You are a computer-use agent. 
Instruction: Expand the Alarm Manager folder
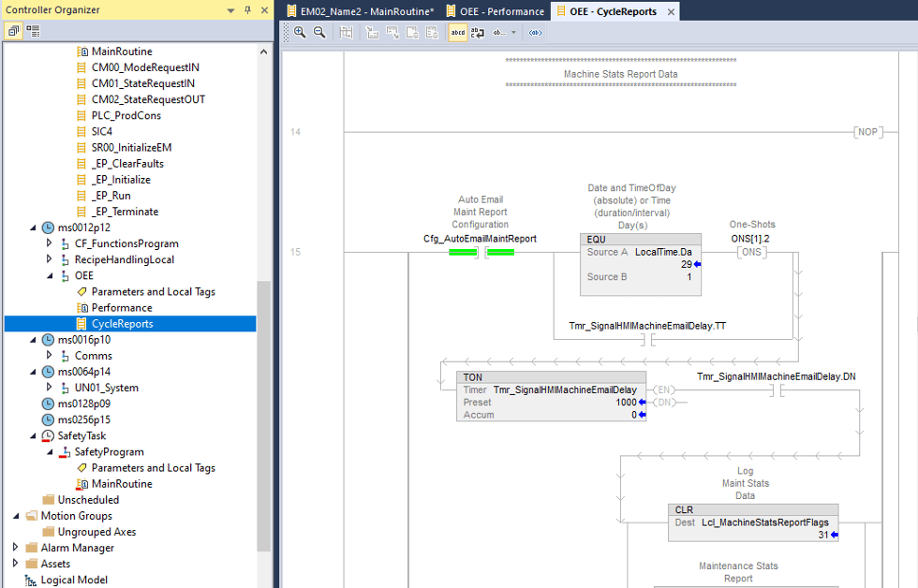tap(16, 548)
